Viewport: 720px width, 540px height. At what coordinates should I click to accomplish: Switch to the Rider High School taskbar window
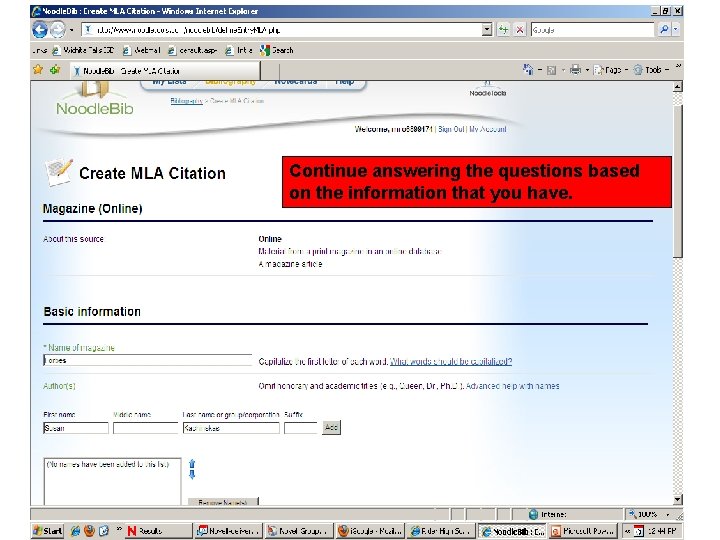tap(441, 531)
